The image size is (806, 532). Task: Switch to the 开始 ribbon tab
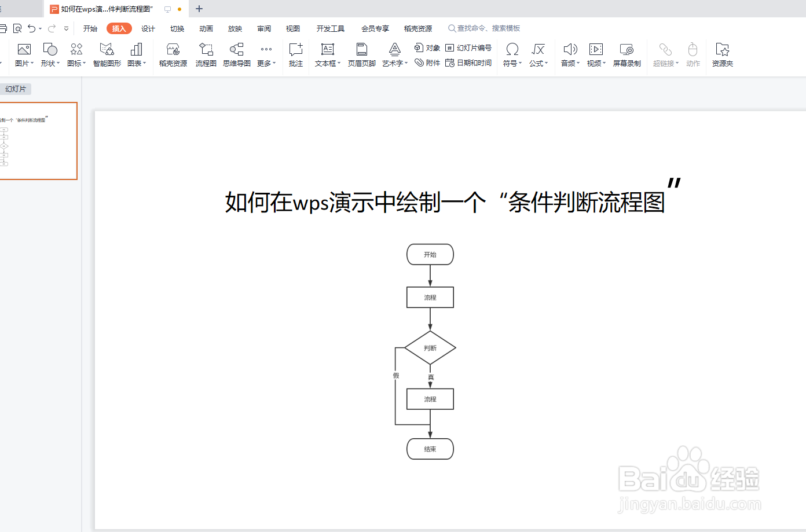[90, 28]
